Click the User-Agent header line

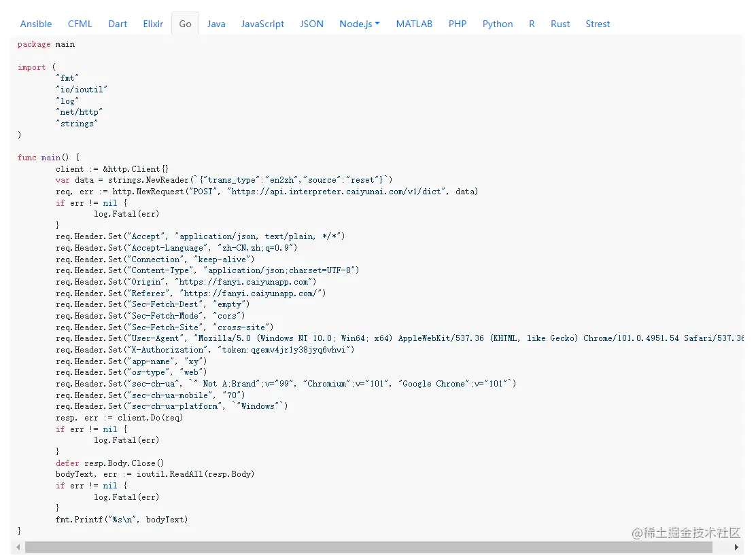click(x=400, y=339)
